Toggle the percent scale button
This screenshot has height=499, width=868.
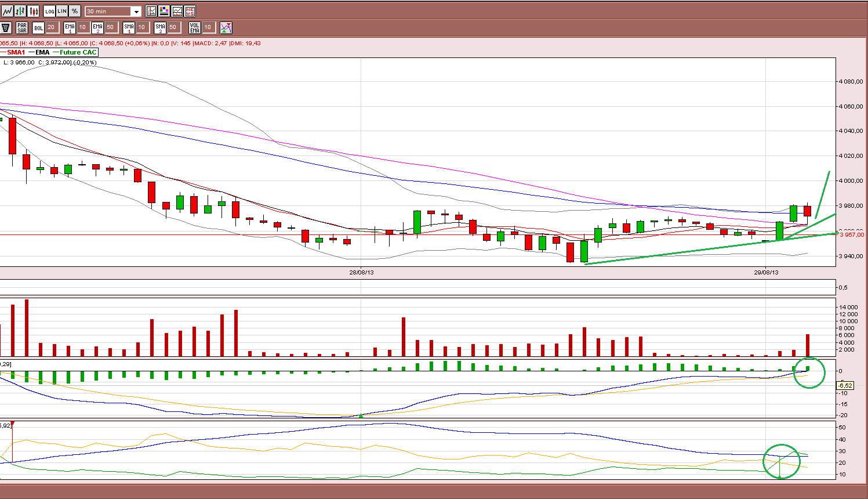click(x=75, y=11)
